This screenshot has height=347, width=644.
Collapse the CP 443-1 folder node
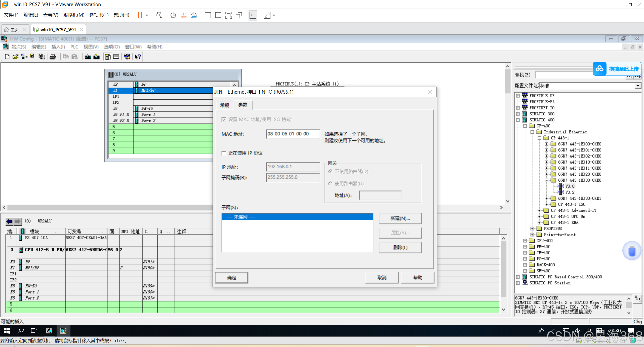tap(539, 138)
